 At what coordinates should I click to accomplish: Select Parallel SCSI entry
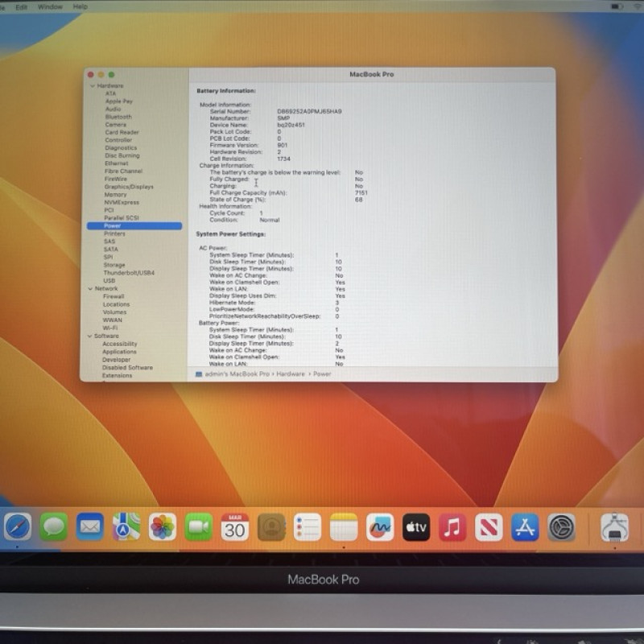(122, 217)
